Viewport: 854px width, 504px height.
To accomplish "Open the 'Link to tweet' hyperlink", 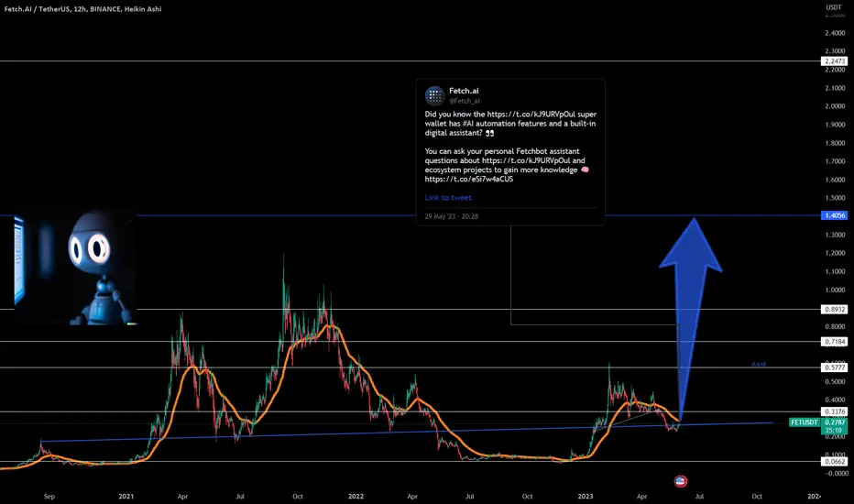I will coord(448,198).
